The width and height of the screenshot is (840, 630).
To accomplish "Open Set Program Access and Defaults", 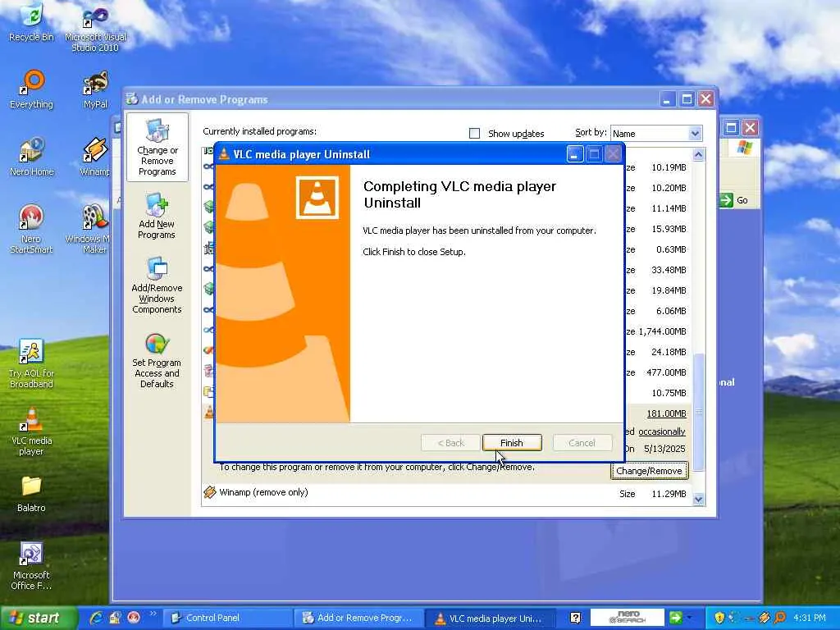I will pyautogui.click(x=157, y=361).
